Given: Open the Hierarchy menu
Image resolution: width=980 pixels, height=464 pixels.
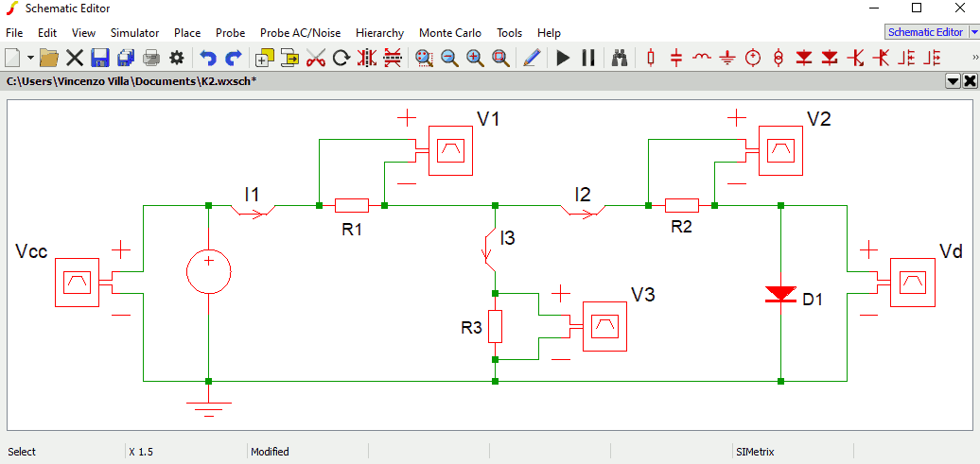Looking at the screenshot, I should 379,33.
